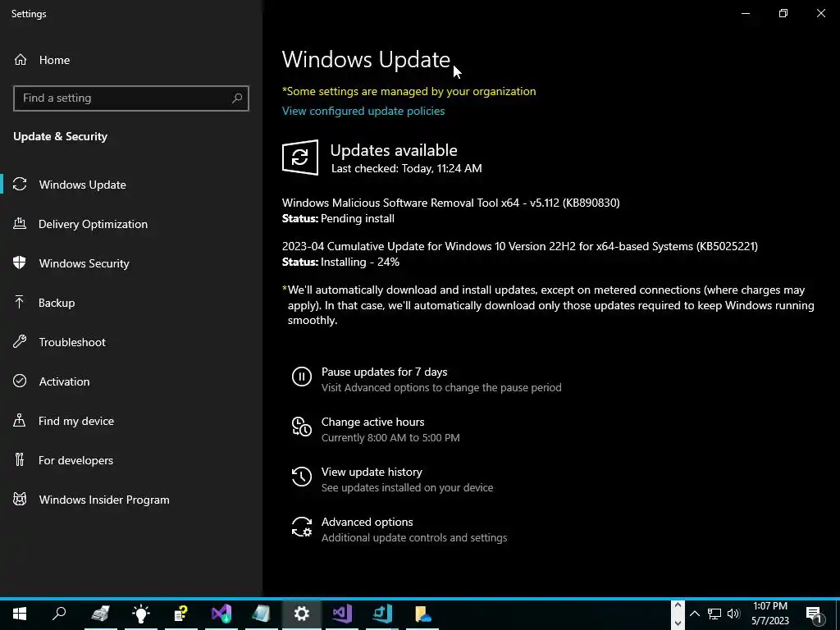Click the Advanced options gear-sync icon
840x630 pixels.
click(x=302, y=527)
